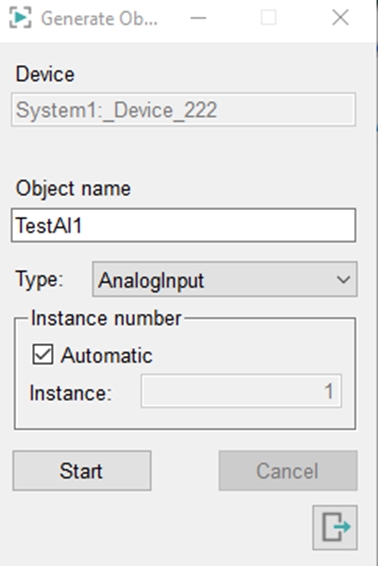Click the greyed-out maximize window icon
Screen dimensions: 378x566
(x=269, y=17)
